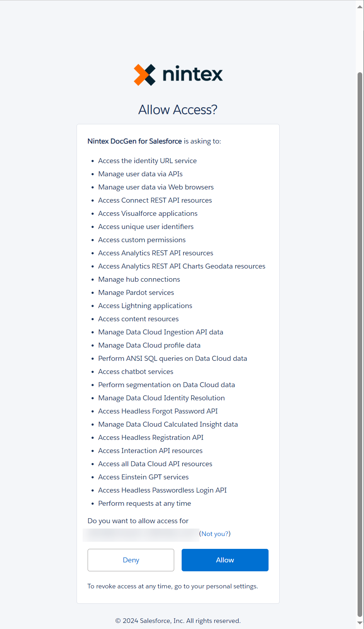The image size is (364, 629).
Task: Click 'Access Lightning applications' permission
Action: (145, 306)
